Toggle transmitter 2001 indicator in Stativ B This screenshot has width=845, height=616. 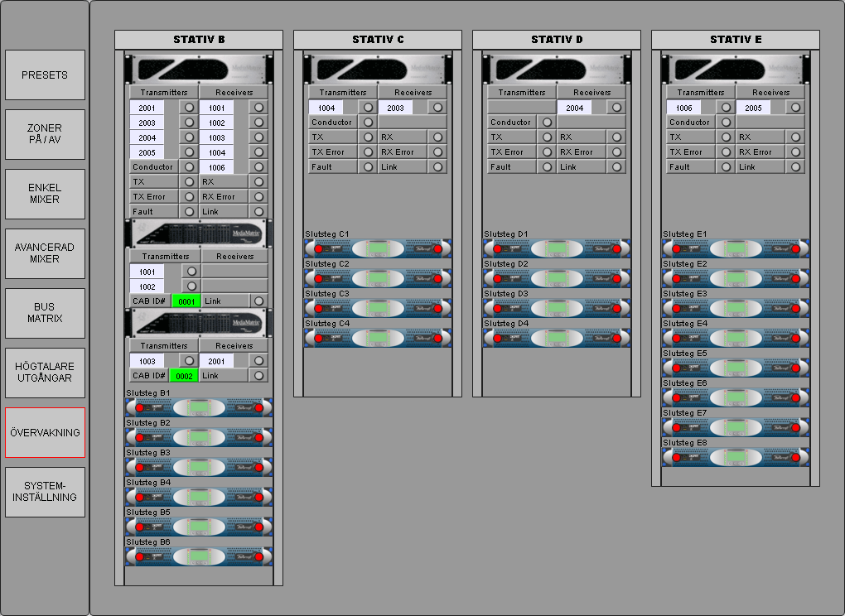pos(189,108)
